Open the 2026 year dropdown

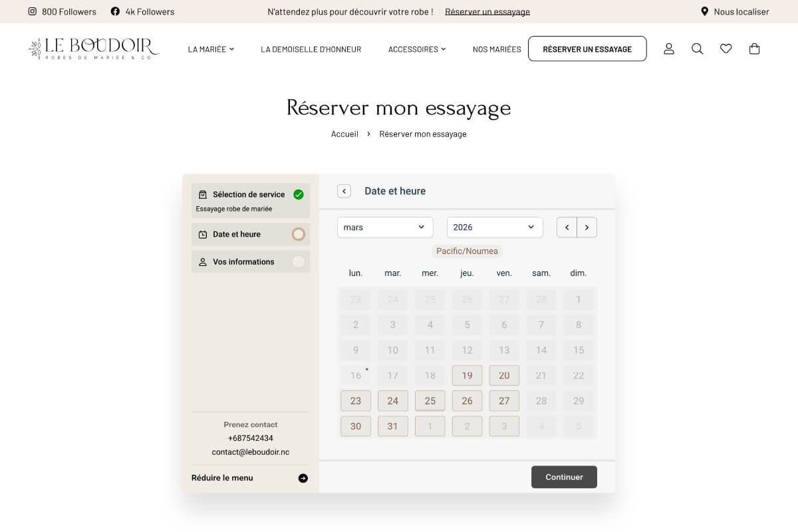(494, 227)
